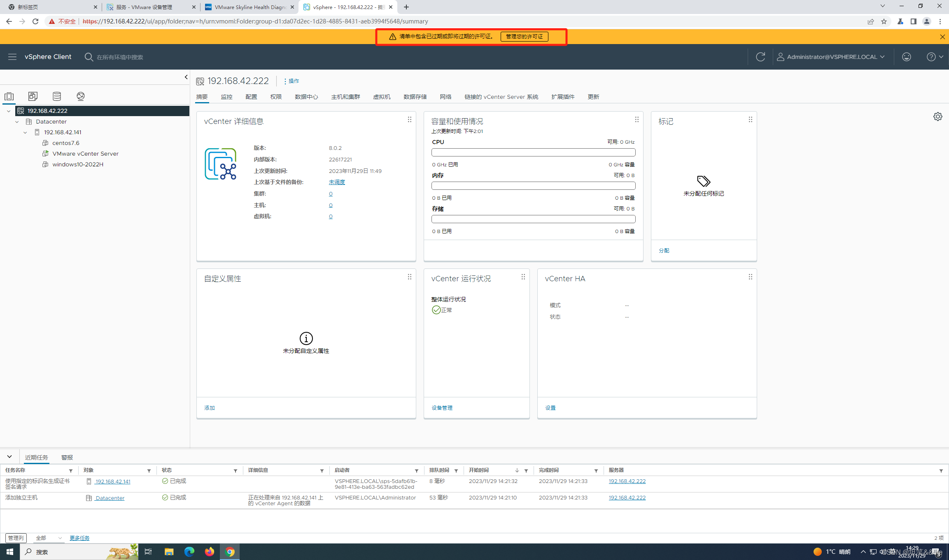Open Datacenter link in tasks table
949x560 pixels.
[x=110, y=498]
